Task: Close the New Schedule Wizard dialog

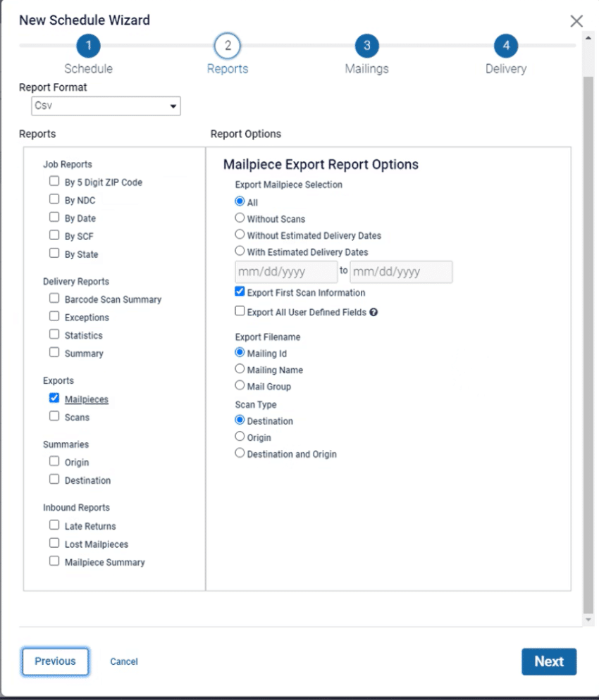Action: [x=576, y=21]
